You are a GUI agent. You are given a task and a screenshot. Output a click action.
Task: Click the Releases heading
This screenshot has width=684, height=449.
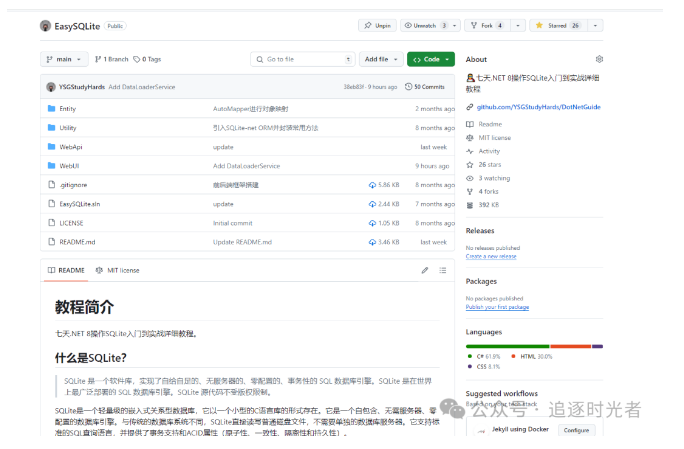[x=480, y=231]
